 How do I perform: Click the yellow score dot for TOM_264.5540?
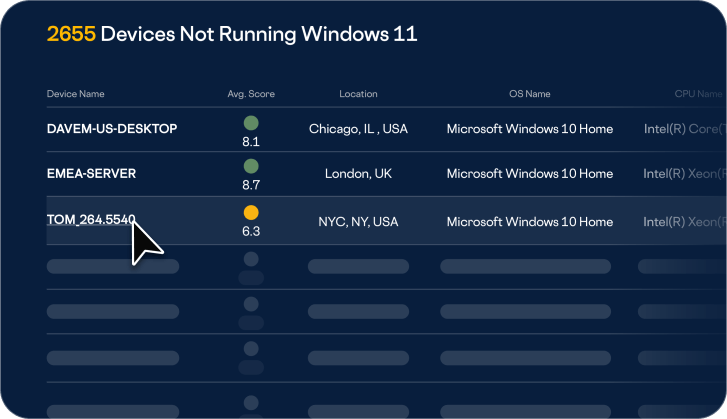(251, 212)
